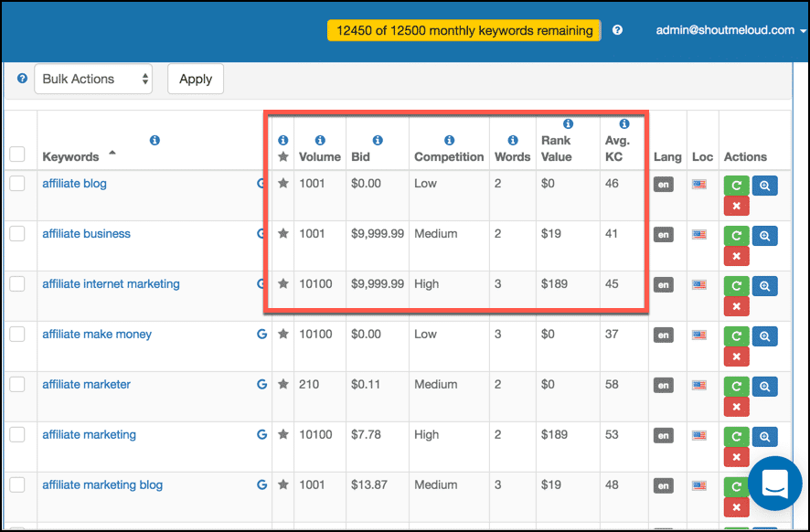Sort by the Competition column header
The image size is (810, 532).
coord(449,156)
